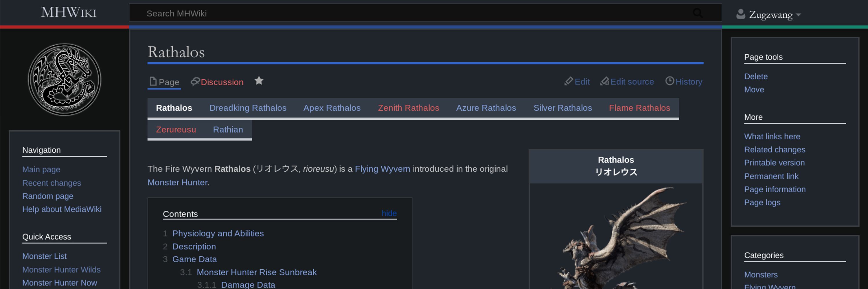The image size is (868, 289).
Task: Click the user avatar icon beside Zugzwang
Action: pos(740,14)
